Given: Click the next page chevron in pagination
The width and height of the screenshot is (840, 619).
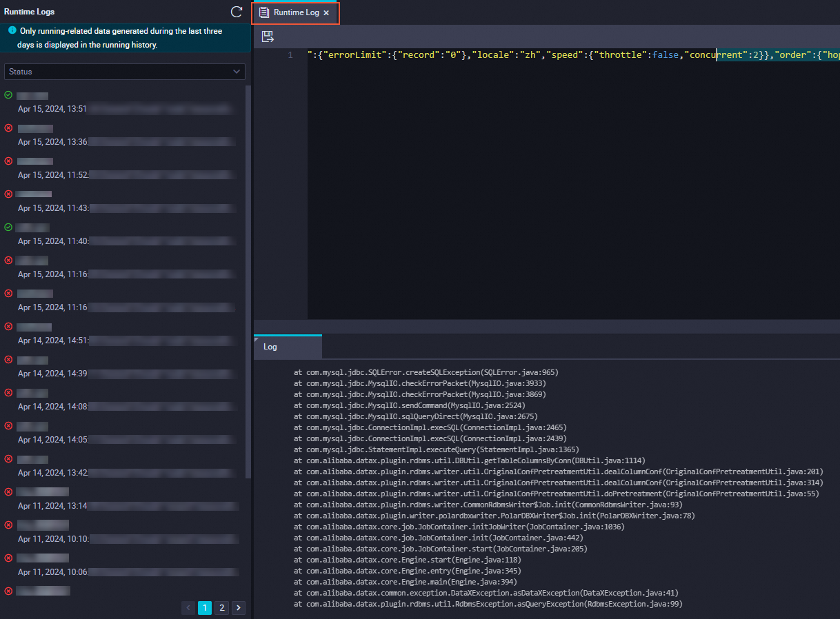Looking at the screenshot, I should point(238,607).
